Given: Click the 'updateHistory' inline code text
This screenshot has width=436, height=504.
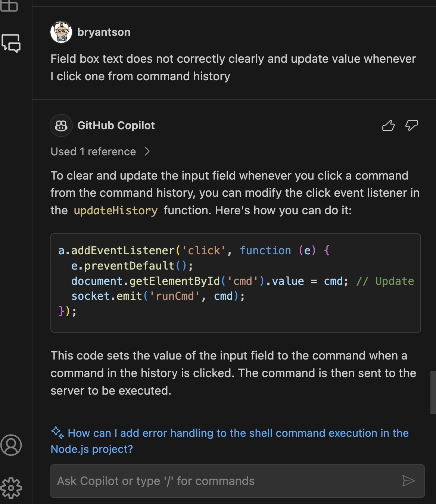Looking at the screenshot, I should pyautogui.click(x=116, y=211).
